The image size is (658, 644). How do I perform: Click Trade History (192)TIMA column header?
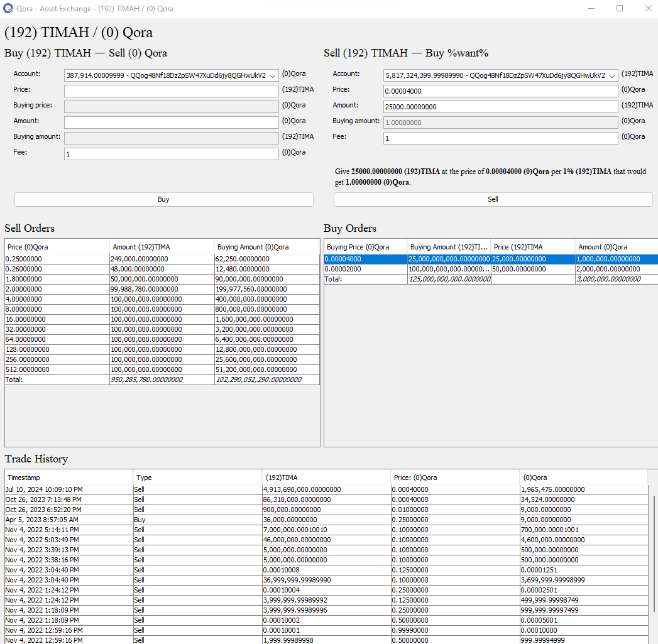pos(326,478)
